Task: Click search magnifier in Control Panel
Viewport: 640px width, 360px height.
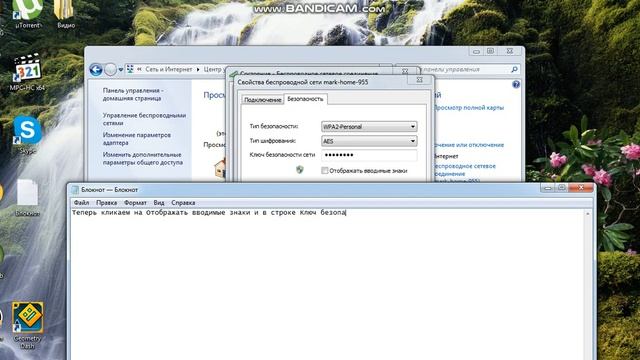Action: 514,69
